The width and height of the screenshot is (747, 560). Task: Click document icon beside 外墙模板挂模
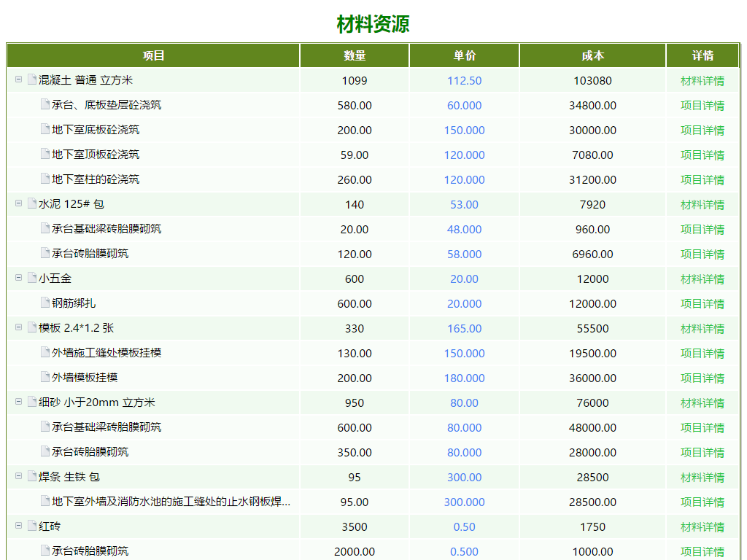pyautogui.click(x=45, y=376)
